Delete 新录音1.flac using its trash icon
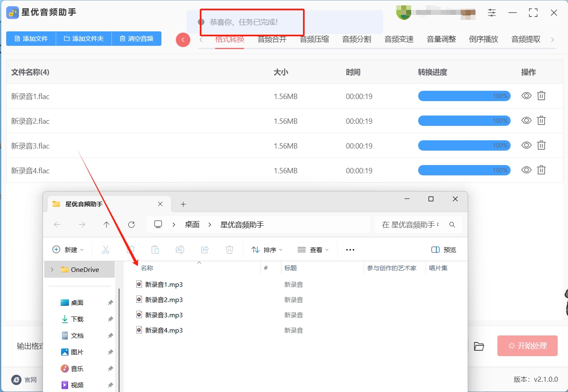Image resolution: width=568 pixels, height=392 pixels. click(x=541, y=96)
